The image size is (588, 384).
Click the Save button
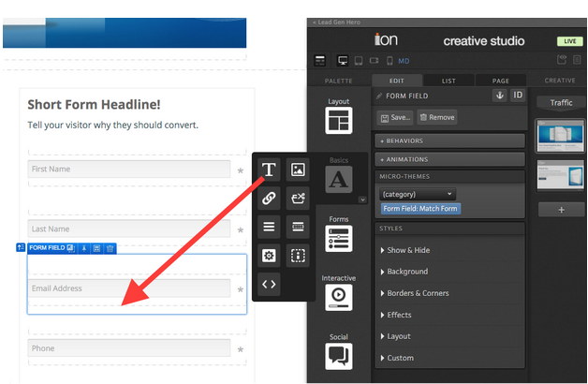pyautogui.click(x=395, y=117)
